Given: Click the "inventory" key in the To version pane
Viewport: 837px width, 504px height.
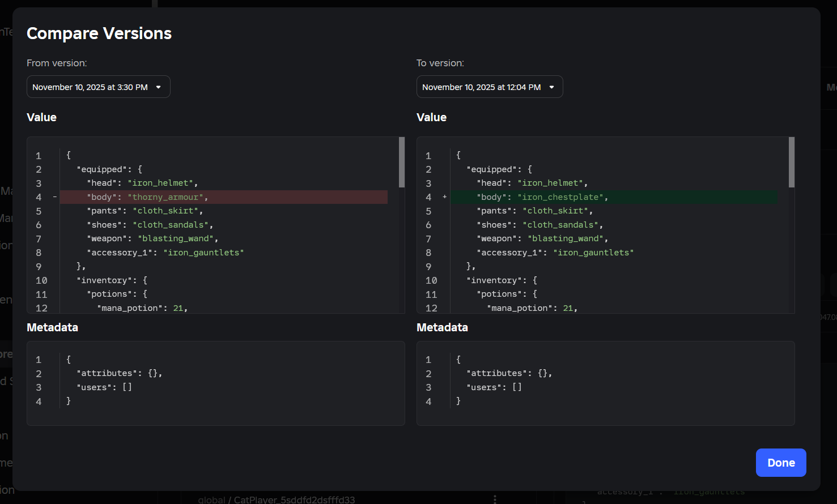Looking at the screenshot, I should click(x=494, y=280).
